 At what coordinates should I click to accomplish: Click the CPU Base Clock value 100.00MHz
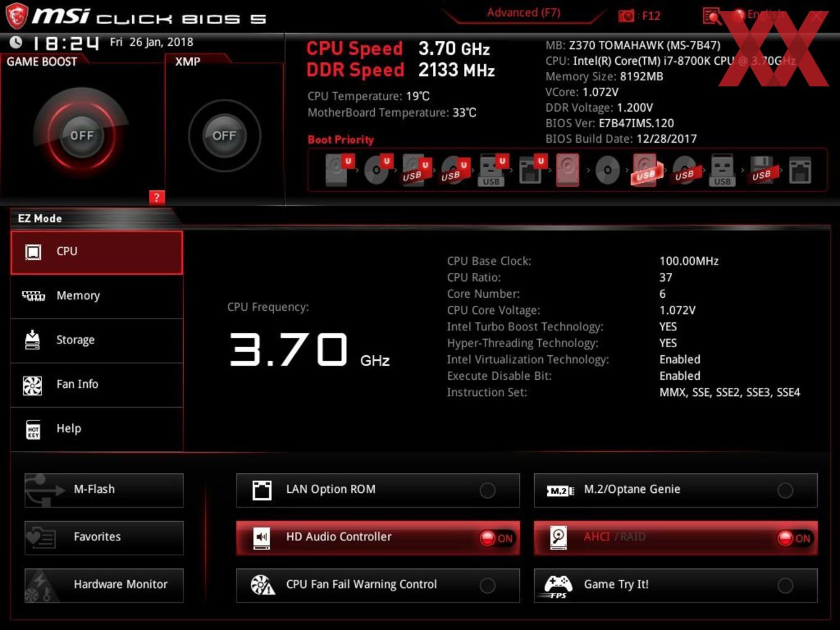point(689,261)
